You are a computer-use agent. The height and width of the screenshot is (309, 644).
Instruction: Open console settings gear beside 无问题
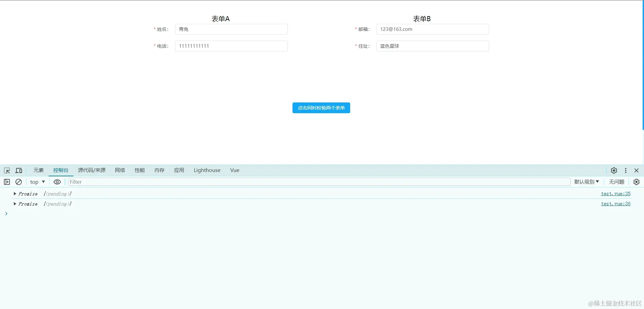[636, 182]
